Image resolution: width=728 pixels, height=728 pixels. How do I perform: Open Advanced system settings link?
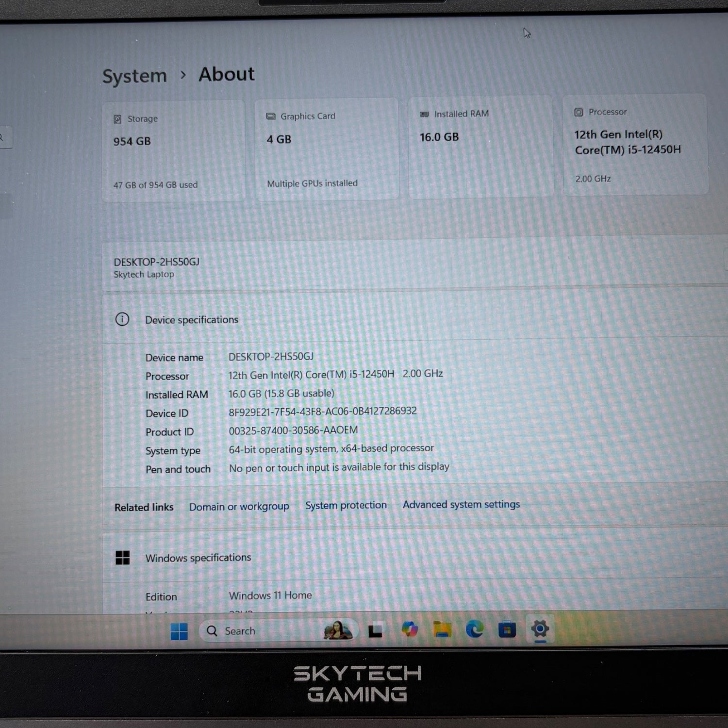(461, 504)
